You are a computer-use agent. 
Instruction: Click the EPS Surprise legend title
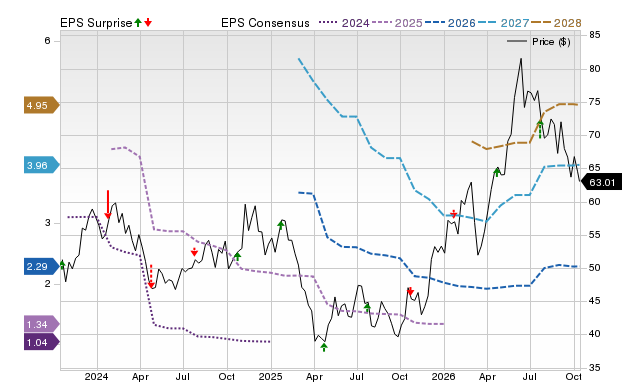click(96, 23)
